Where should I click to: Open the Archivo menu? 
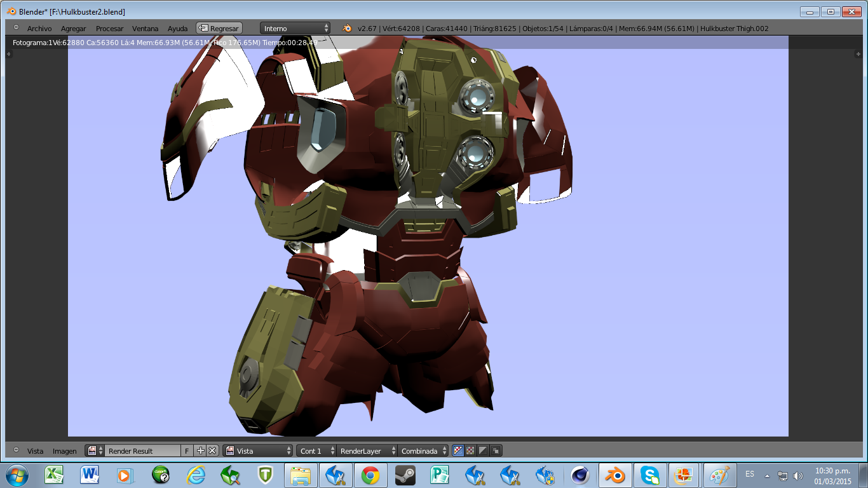click(39, 29)
